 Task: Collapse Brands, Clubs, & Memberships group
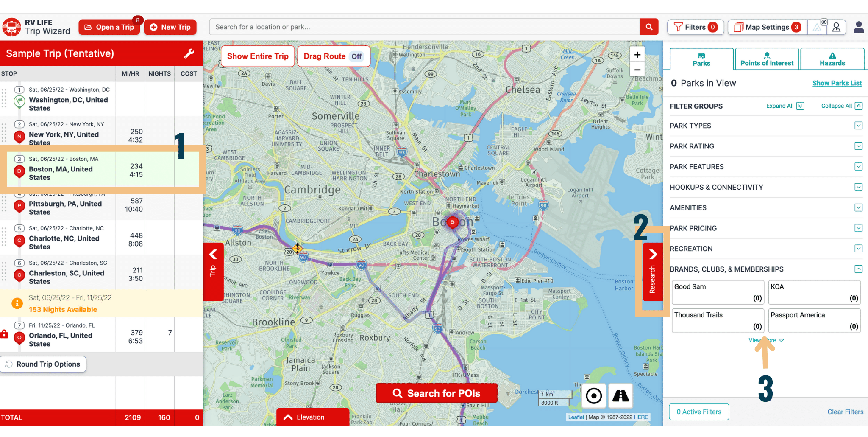tap(858, 269)
